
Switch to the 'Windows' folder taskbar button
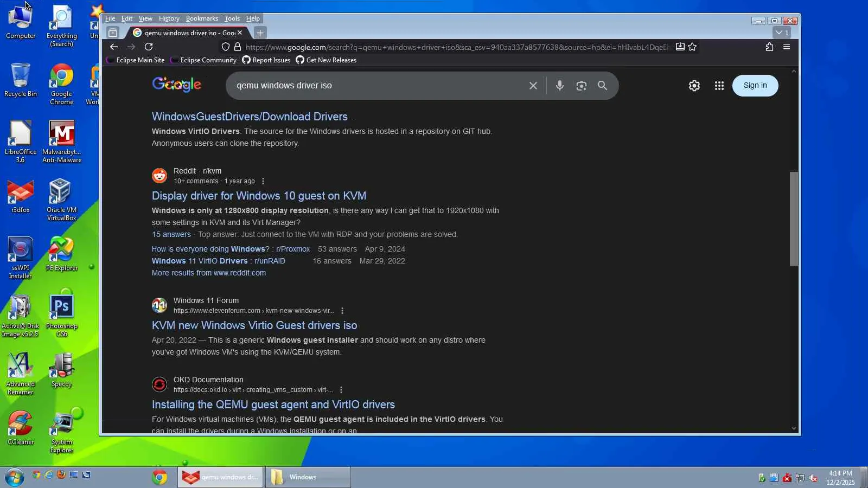click(x=308, y=477)
